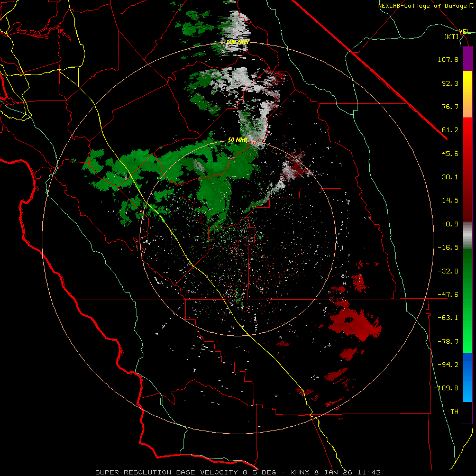476x476 pixels.
Task: Select the -63.1 velocity scale value
Action: pyautogui.click(x=448, y=318)
